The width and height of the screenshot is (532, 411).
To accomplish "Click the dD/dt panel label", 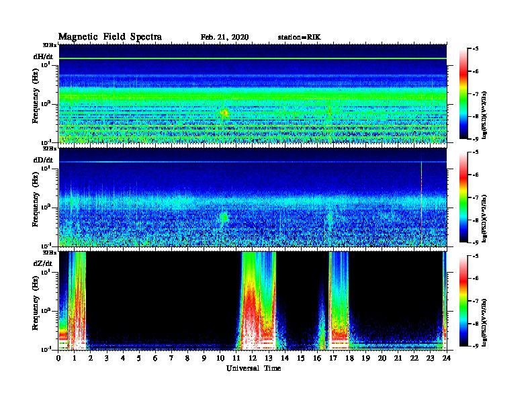I will pyautogui.click(x=43, y=160).
